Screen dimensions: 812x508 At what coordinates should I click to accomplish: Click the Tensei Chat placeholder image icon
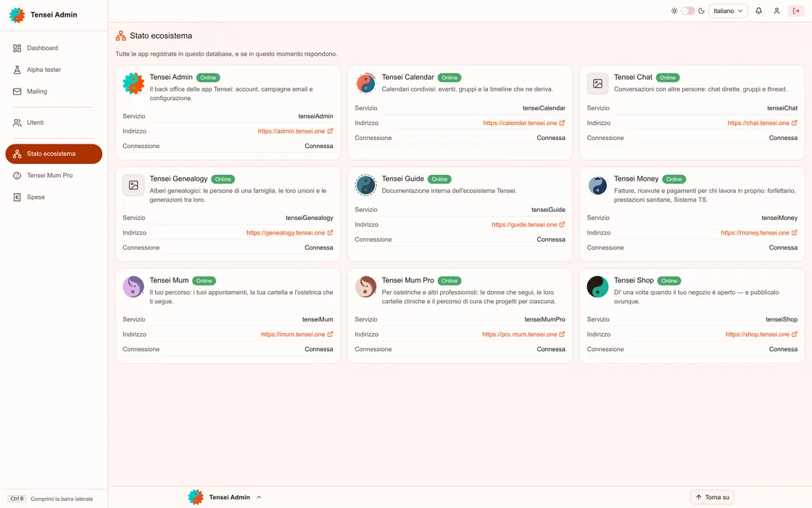point(597,83)
